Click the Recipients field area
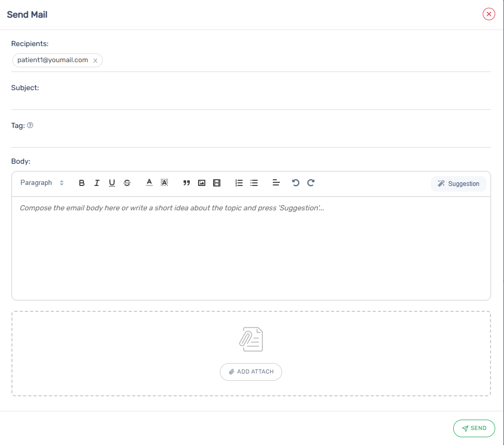This screenshot has width=504, height=445. pyautogui.click(x=251, y=61)
